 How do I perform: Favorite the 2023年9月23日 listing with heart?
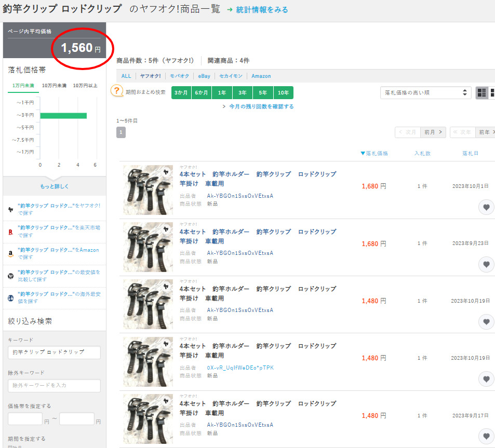pos(486,265)
